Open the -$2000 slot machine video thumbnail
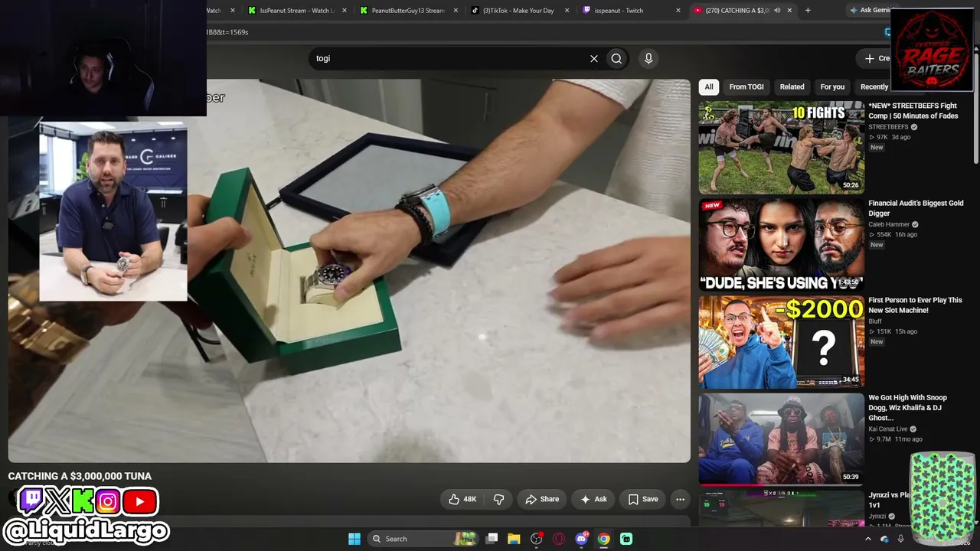 [781, 341]
